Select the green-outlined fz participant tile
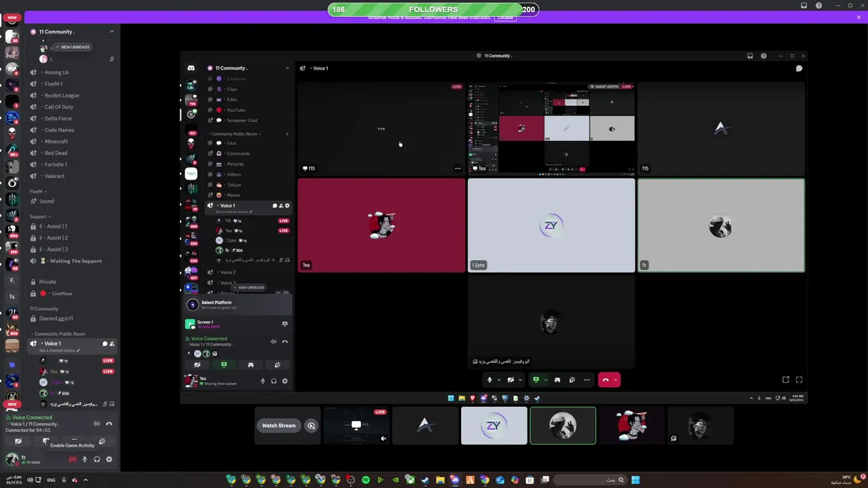Viewport: 868px width, 488px height. click(563, 426)
